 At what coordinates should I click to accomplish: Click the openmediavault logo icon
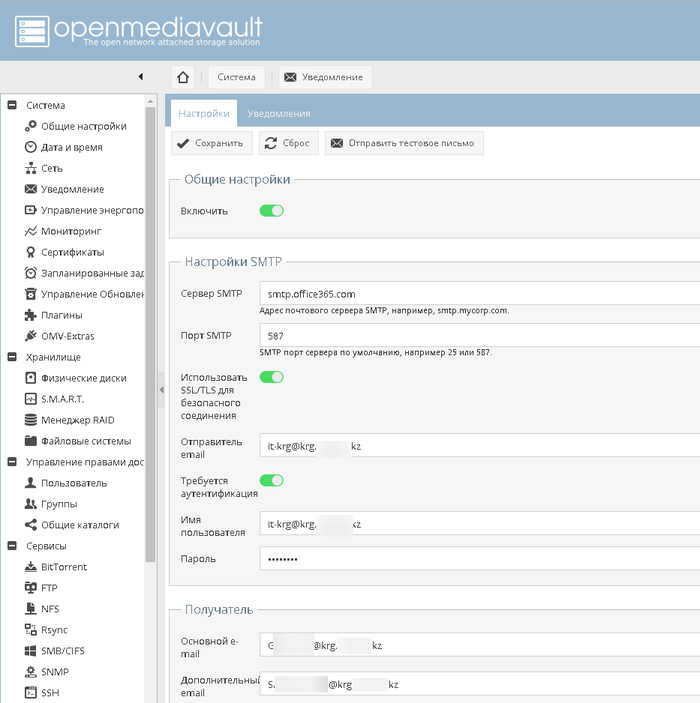point(32,31)
